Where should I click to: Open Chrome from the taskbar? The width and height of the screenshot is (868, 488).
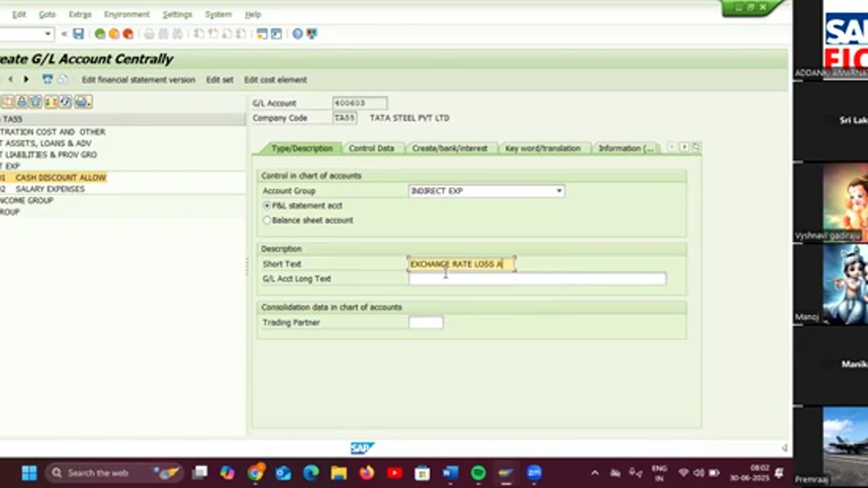coord(255,472)
